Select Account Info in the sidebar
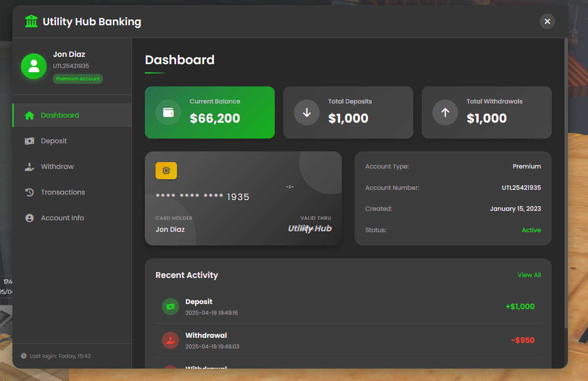Screen dimensions: 588x381 click(72, 218)
